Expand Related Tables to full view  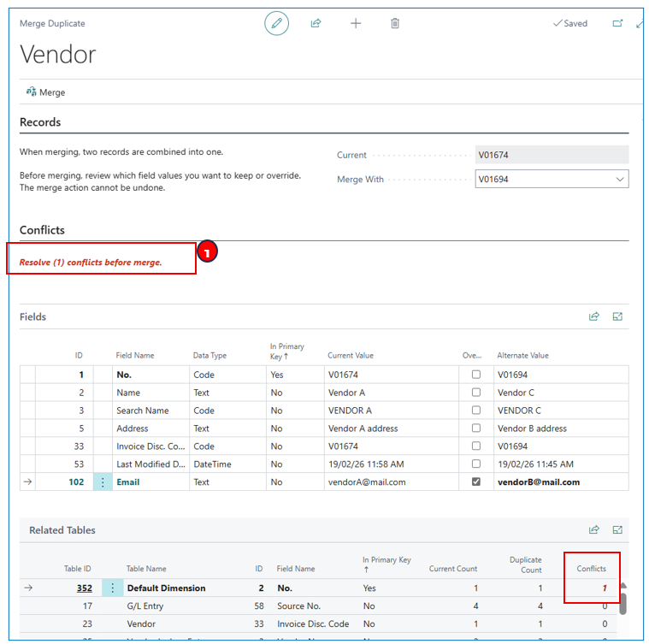[617, 529]
